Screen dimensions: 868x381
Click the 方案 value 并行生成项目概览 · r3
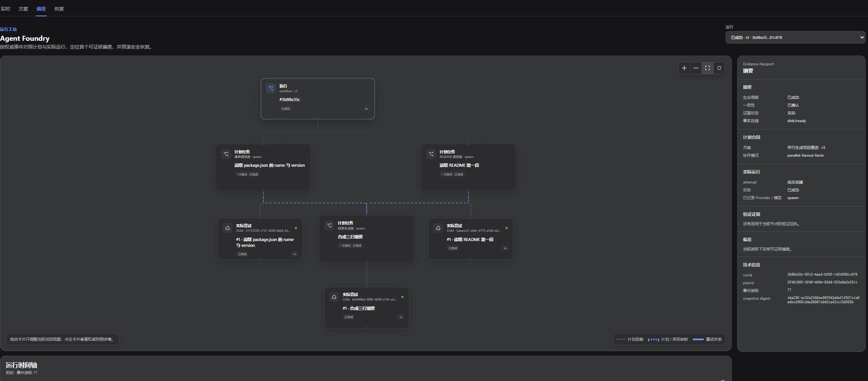pos(806,148)
